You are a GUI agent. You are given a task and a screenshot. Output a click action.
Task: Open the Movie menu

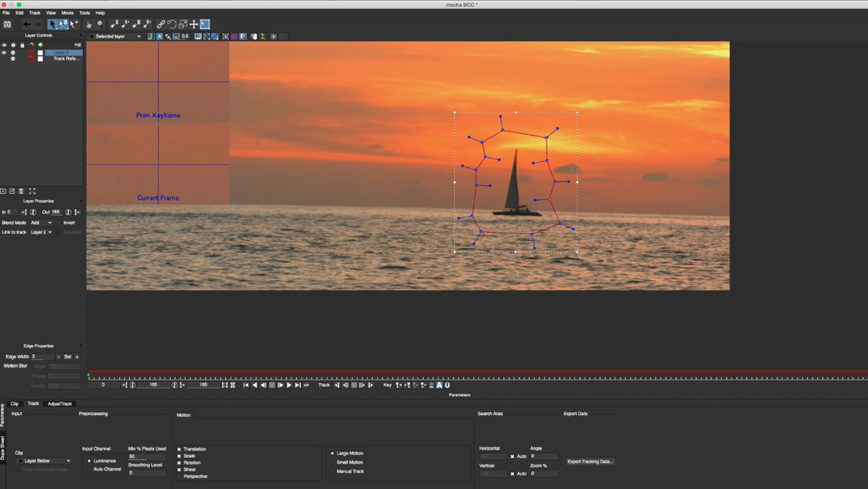coord(67,13)
